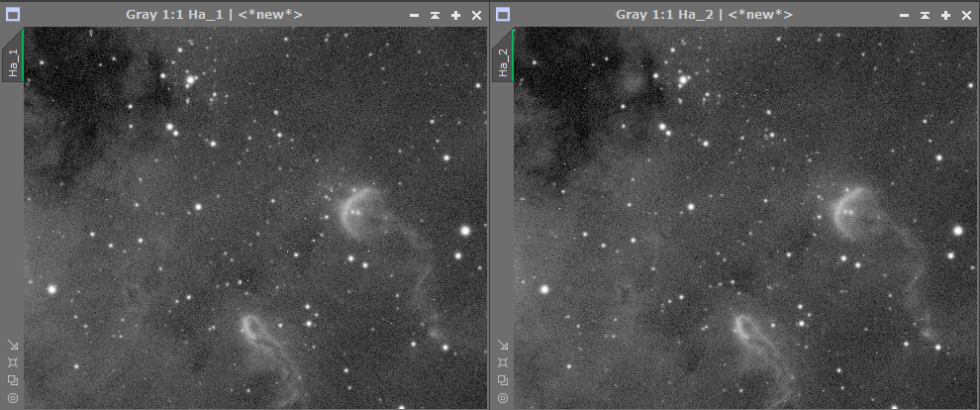Click the window icon of Ha_2 window

[503, 15]
